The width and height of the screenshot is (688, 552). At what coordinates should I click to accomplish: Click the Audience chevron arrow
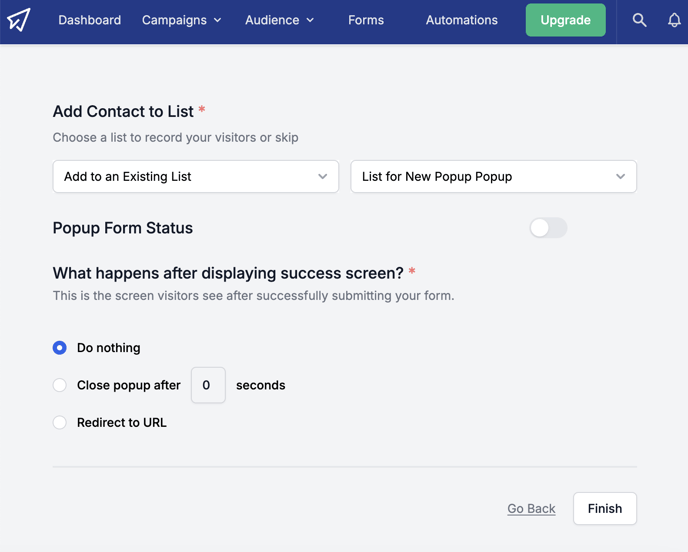tap(310, 20)
